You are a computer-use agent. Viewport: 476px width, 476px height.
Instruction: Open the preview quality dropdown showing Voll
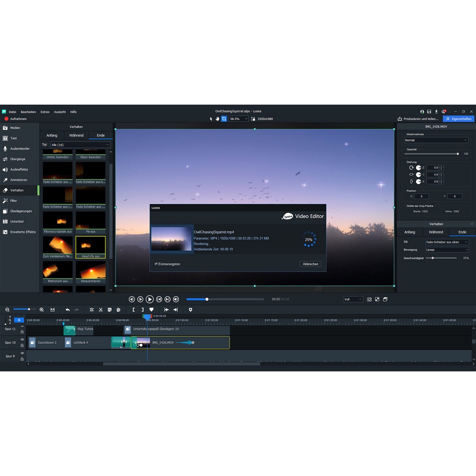point(353,299)
